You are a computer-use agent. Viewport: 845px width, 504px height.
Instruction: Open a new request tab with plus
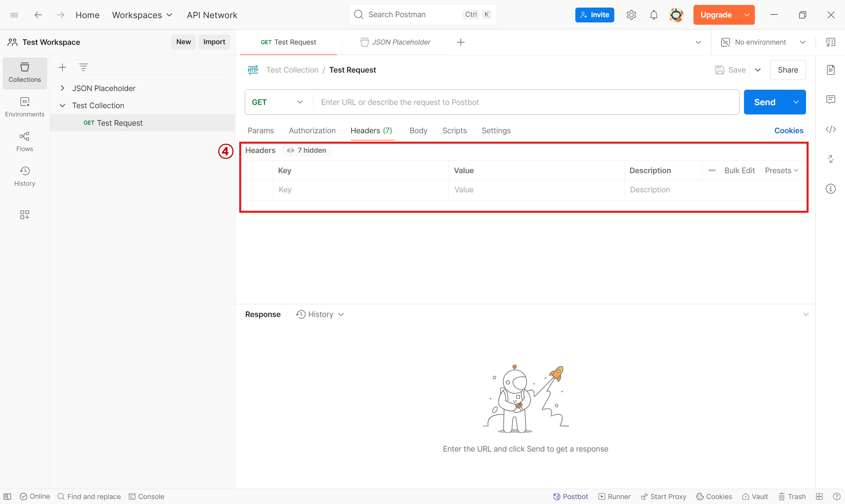pos(461,42)
